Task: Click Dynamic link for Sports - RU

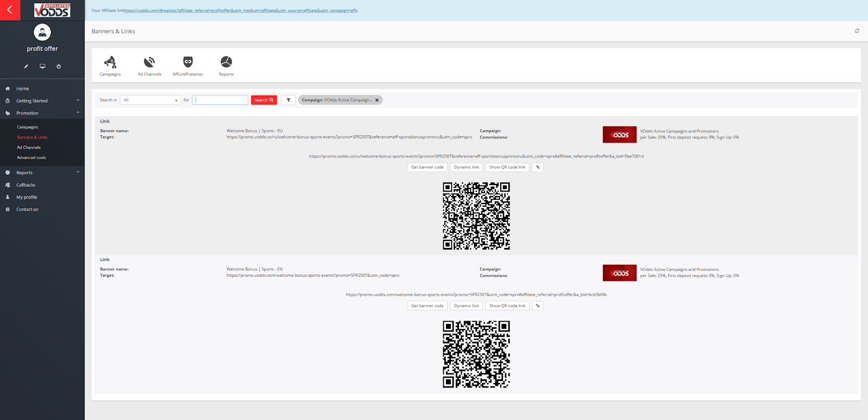Action: [x=467, y=167]
